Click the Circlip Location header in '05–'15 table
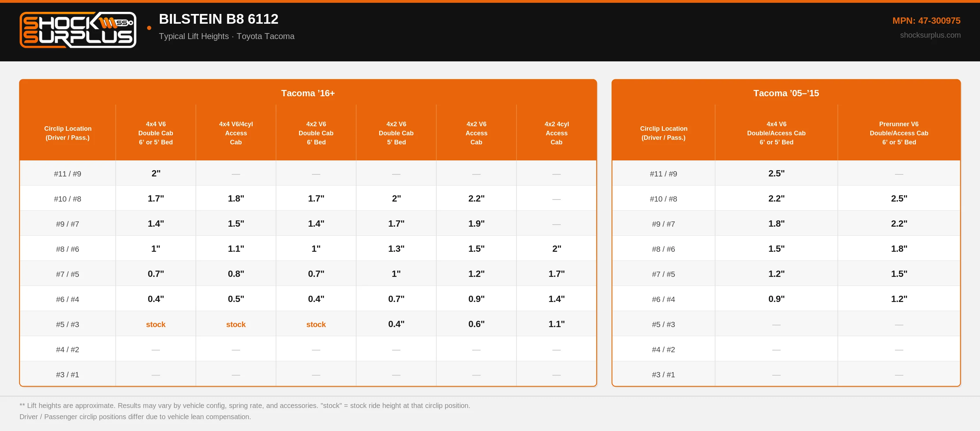Image resolution: width=980 pixels, height=431 pixels. 663,133
